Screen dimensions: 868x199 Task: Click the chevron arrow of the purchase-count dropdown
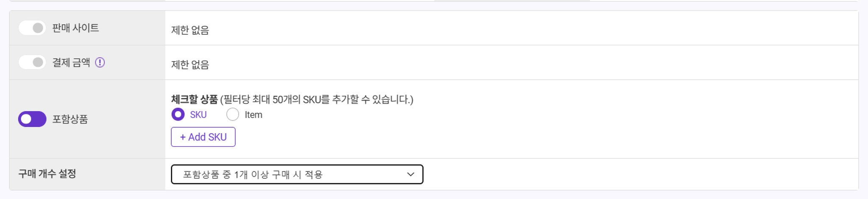coord(410,174)
